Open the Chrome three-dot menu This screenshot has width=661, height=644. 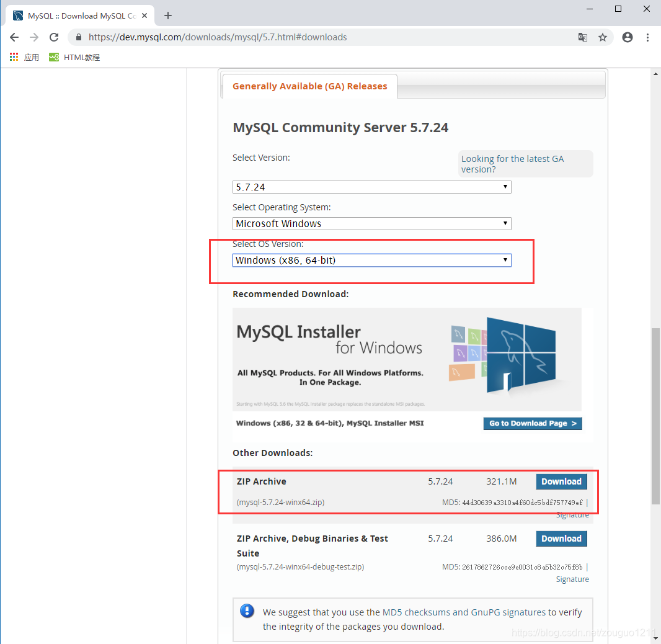point(647,37)
